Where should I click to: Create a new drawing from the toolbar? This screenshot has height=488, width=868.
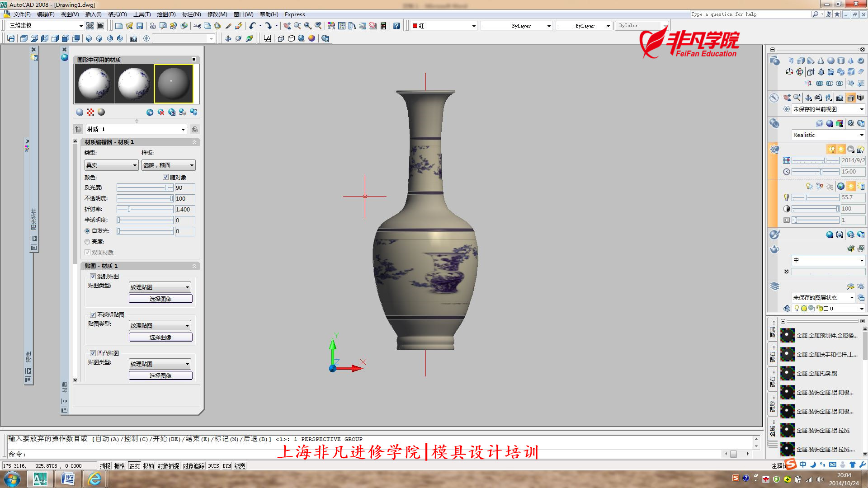(x=118, y=26)
